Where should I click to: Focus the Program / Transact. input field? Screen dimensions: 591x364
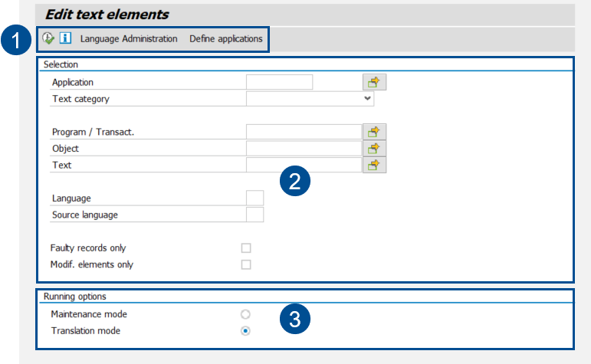click(304, 132)
